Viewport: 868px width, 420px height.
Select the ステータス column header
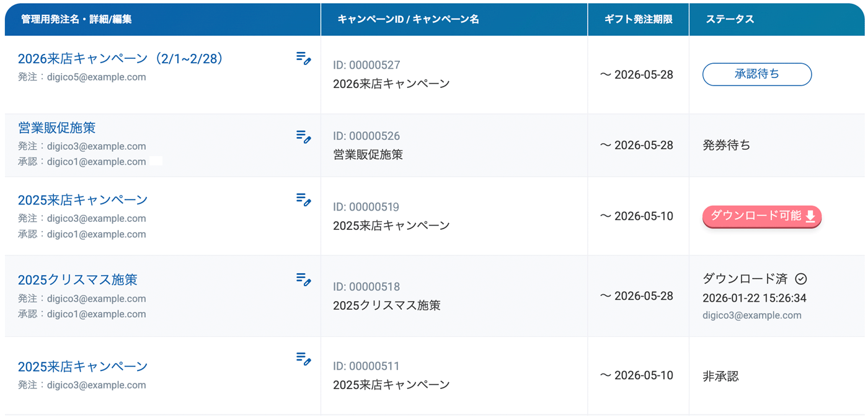click(730, 19)
